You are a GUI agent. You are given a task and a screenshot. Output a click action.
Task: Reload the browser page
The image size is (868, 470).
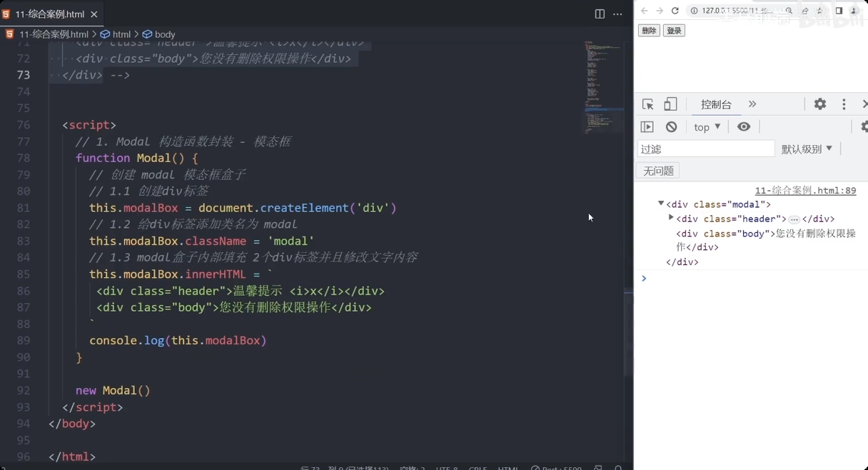(675, 11)
